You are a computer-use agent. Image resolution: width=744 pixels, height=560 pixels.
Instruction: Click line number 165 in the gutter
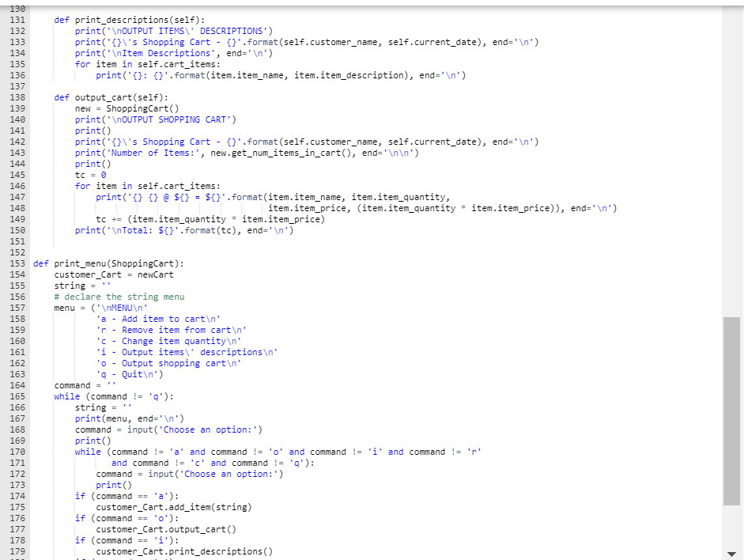[19, 396]
